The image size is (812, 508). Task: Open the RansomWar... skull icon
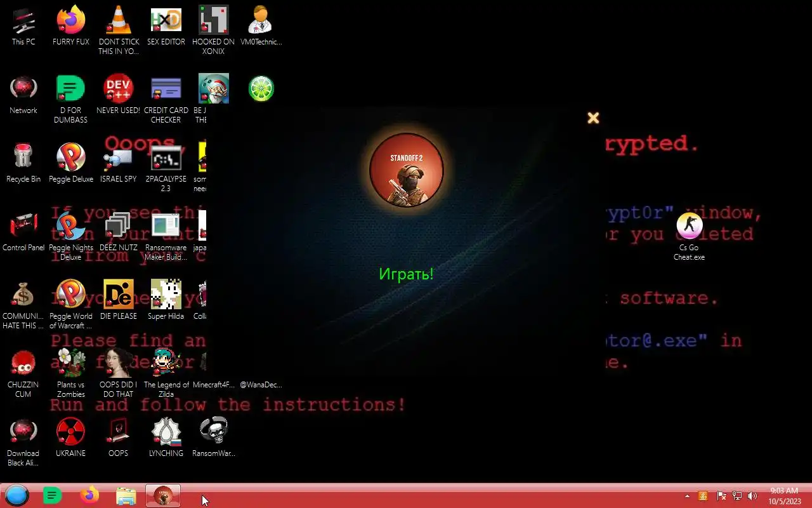click(214, 437)
